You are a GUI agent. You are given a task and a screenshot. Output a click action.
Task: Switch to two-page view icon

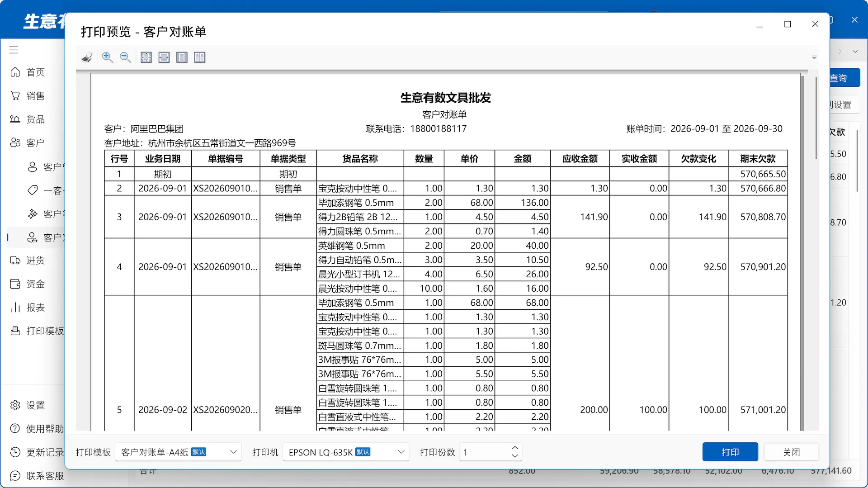point(200,57)
